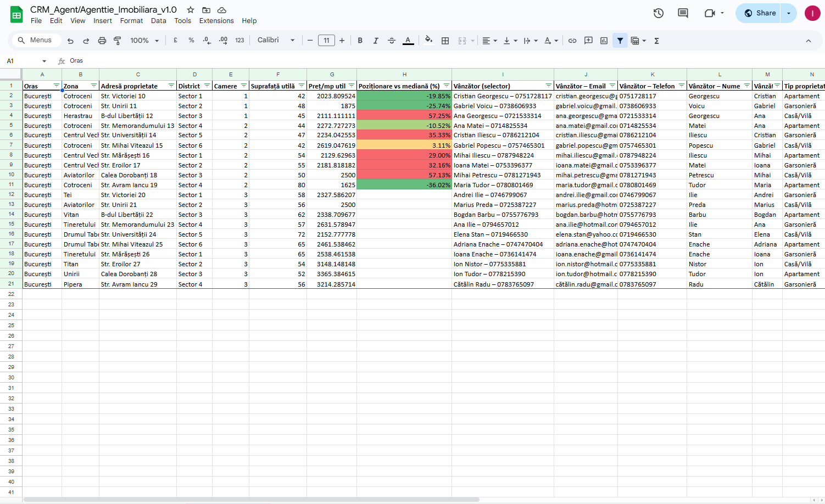Image resolution: width=825 pixels, height=504 pixels.
Task: Click the Share button
Action: [760, 13]
